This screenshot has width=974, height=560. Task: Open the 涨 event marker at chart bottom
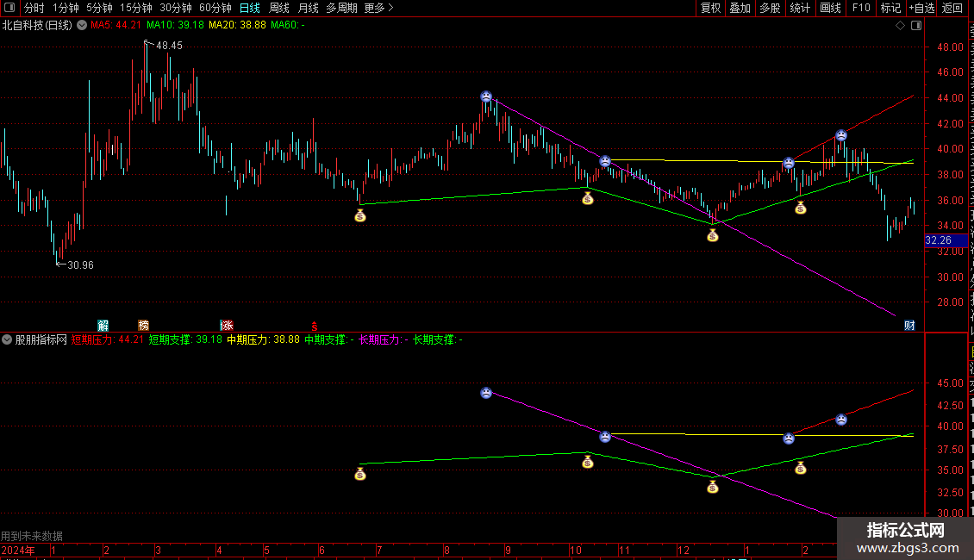[x=227, y=326]
